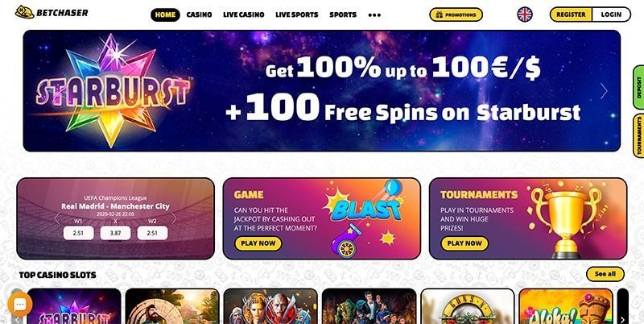Image resolution: width=644 pixels, height=324 pixels.
Task: Select draw odds 3.87
Action: pyautogui.click(x=115, y=233)
